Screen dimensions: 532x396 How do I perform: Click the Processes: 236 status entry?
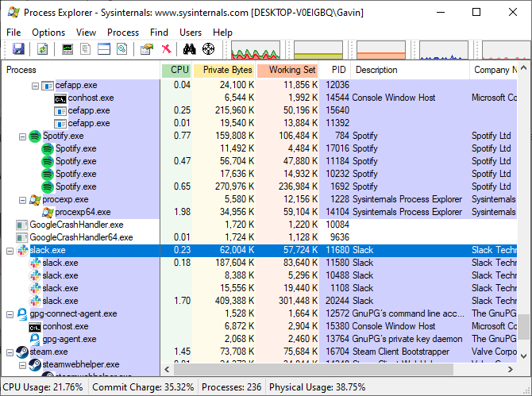point(231,387)
